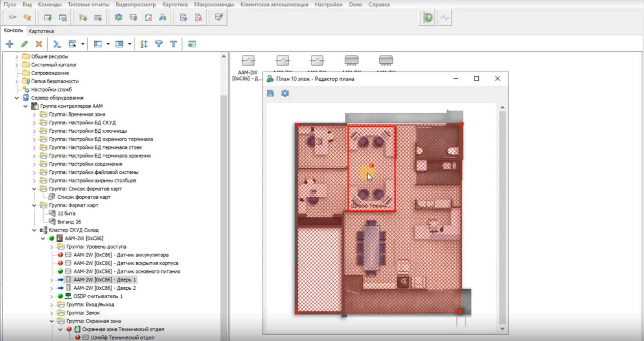
Task: Click the funnel filter icon
Action: pyautogui.click(x=159, y=44)
